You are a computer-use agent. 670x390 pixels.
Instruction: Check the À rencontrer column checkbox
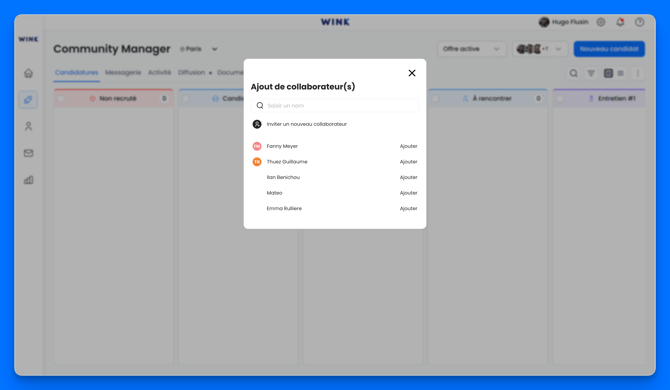point(435,99)
